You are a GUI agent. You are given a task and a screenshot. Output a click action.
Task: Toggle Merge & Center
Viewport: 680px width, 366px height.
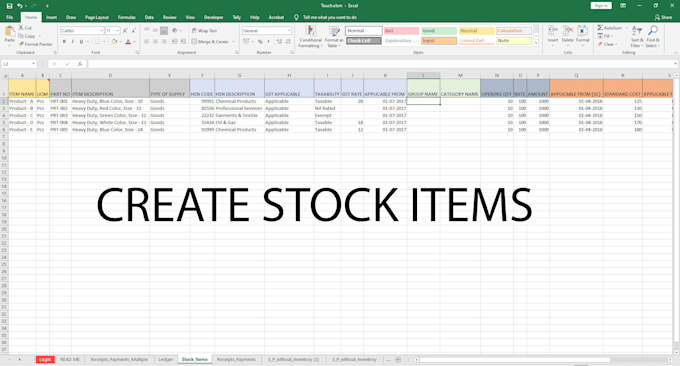click(210, 42)
